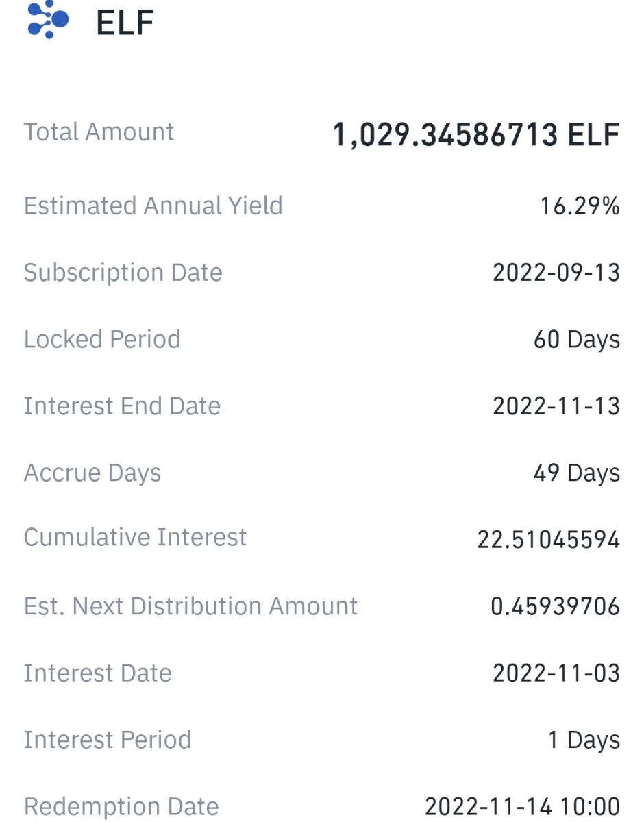Image resolution: width=644 pixels, height=822 pixels.
Task: Select the 16.29% yield value
Action: (580, 206)
